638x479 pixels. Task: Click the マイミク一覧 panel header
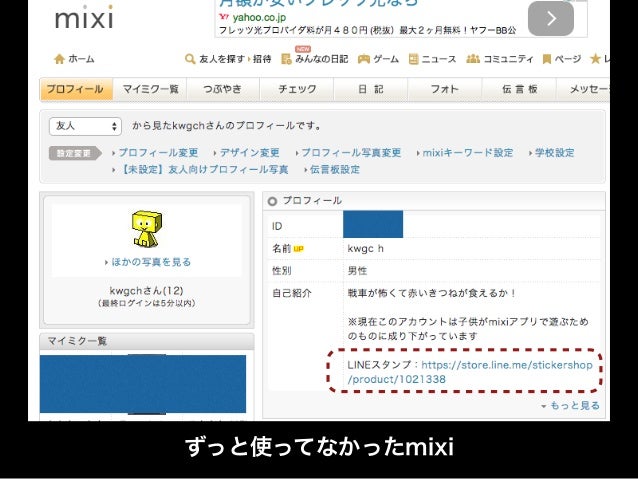tap(146, 341)
